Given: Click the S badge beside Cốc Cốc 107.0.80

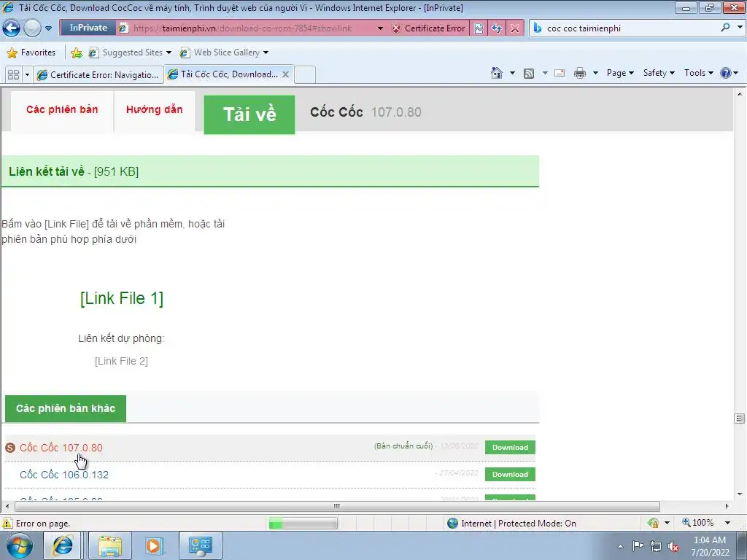Looking at the screenshot, I should pyautogui.click(x=10, y=448).
